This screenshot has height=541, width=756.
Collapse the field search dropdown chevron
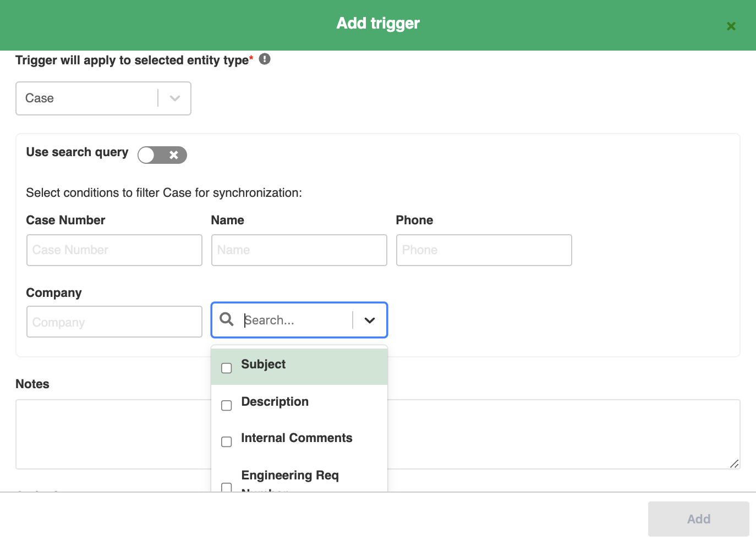370,320
